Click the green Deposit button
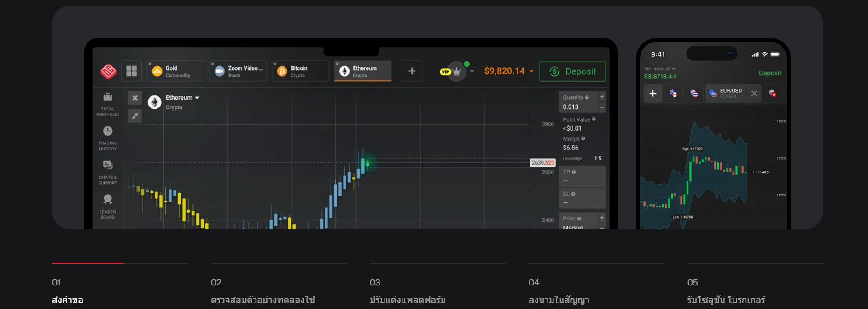This screenshot has height=309, width=868. point(572,71)
